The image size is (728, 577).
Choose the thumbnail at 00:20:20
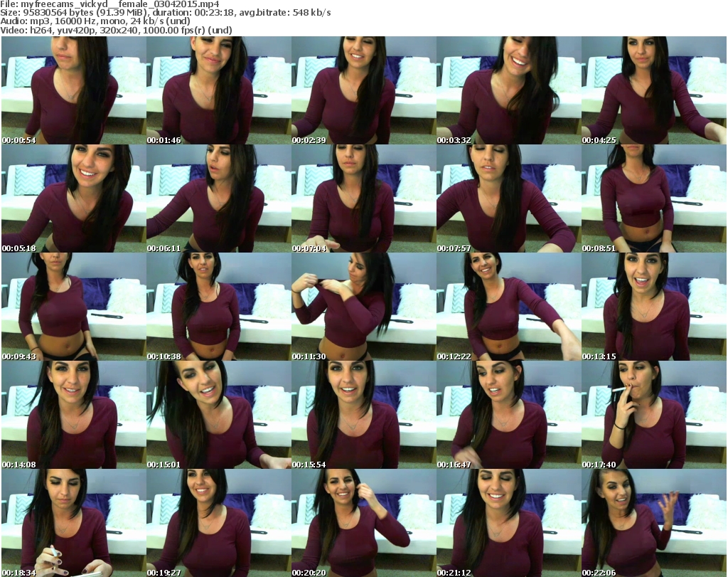tap(364, 523)
